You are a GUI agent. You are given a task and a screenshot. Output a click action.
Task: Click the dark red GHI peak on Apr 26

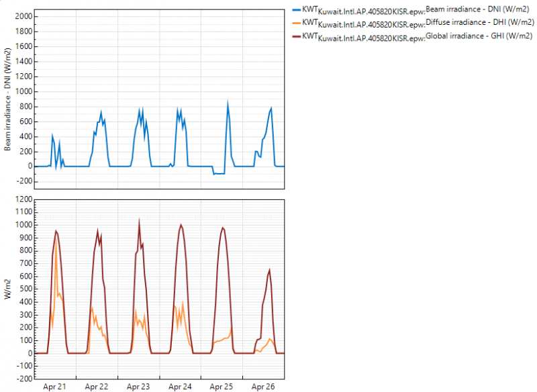click(x=269, y=270)
